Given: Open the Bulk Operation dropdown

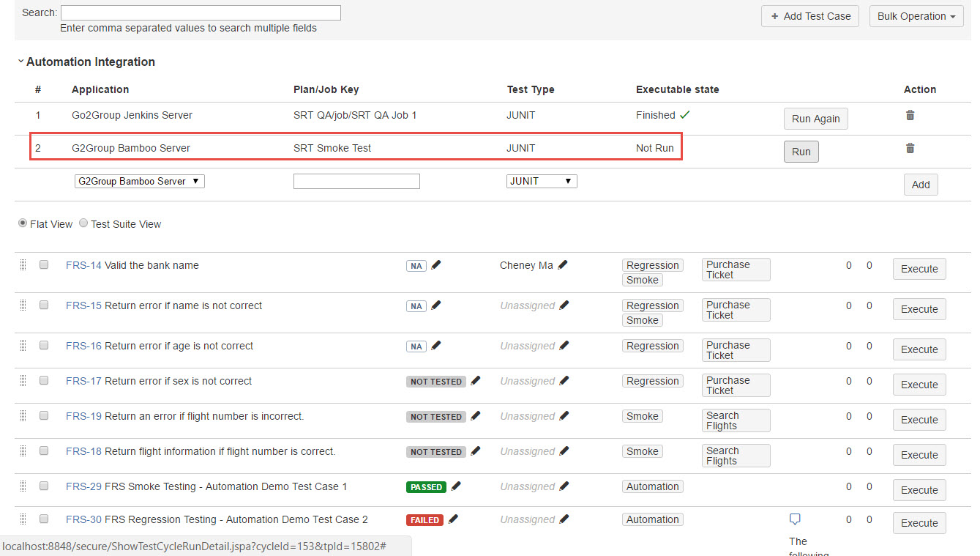Looking at the screenshot, I should pos(916,16).
